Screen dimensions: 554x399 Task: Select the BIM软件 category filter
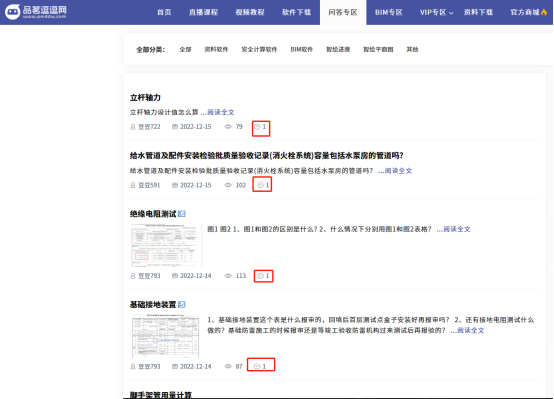[x=301, y=49]
